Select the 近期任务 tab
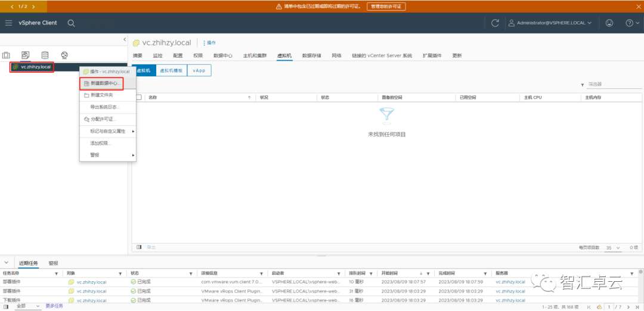Viewport: 644px width, 311px height. coord(29,263)
